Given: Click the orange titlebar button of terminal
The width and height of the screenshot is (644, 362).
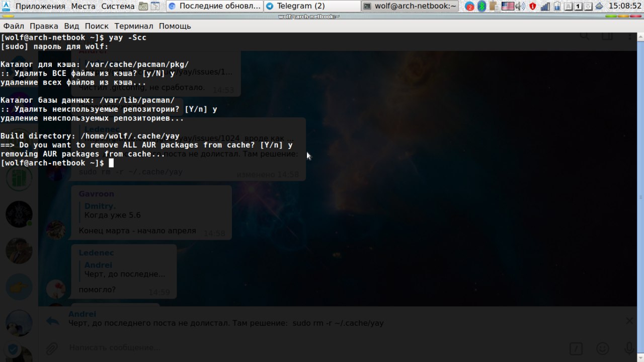Looking at the screenshot, I should point(623,16).
